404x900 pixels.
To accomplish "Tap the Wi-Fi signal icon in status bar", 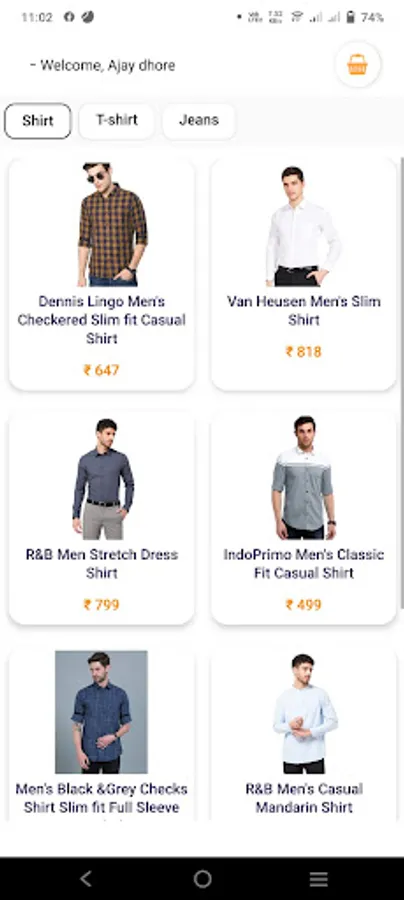I will point(297,17).
